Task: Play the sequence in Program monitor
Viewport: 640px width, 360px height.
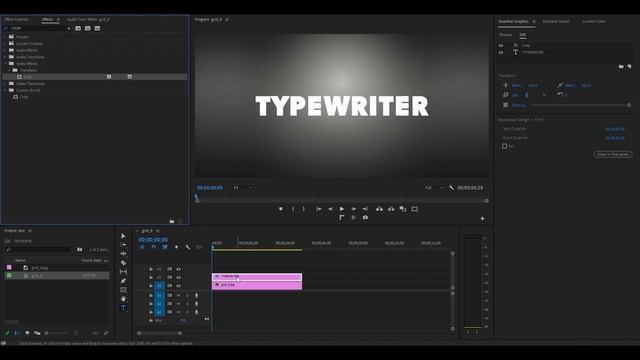Action: click(342, 209)
